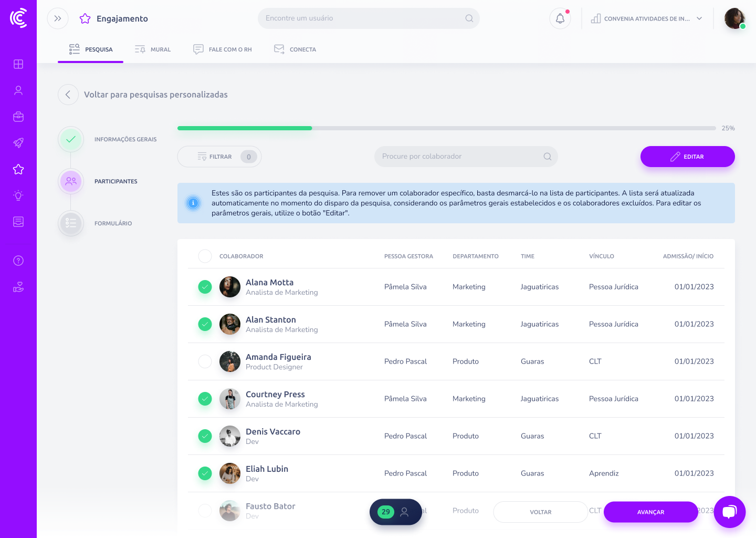Open the rocket icon in the sidebar
The height and width of the screenshot is (538, 756).
click(18, 143)
